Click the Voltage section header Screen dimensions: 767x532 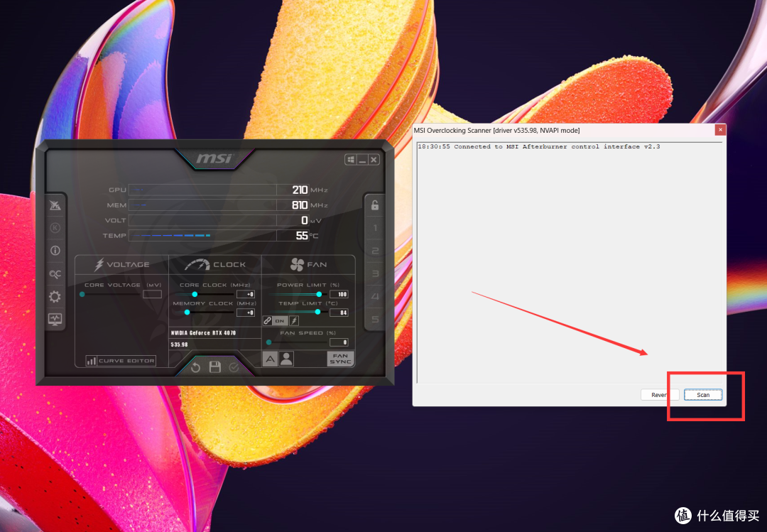tap(121, 264)
